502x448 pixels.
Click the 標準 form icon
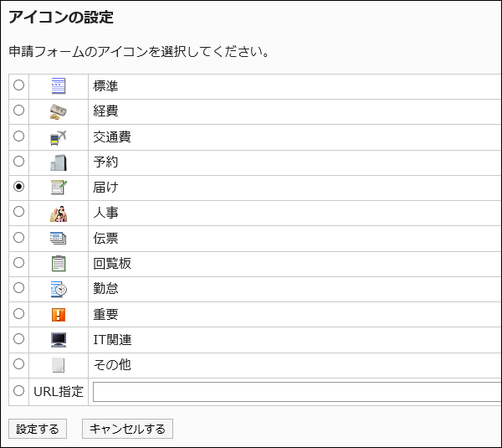[x=58, y=85]
